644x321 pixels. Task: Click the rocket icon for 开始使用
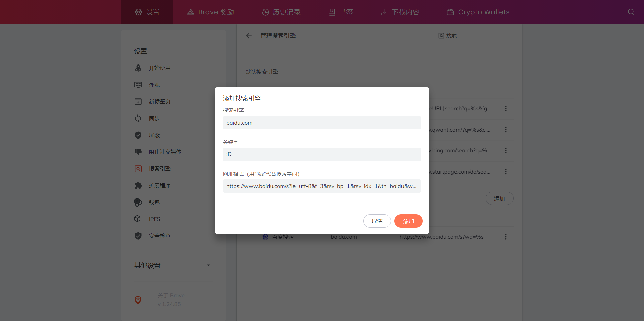[x=138, y=68]
